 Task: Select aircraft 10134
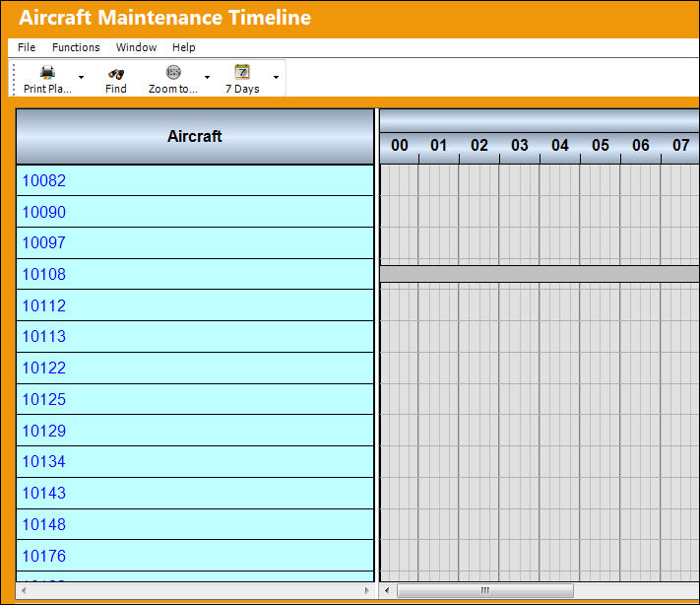point(195,461)
